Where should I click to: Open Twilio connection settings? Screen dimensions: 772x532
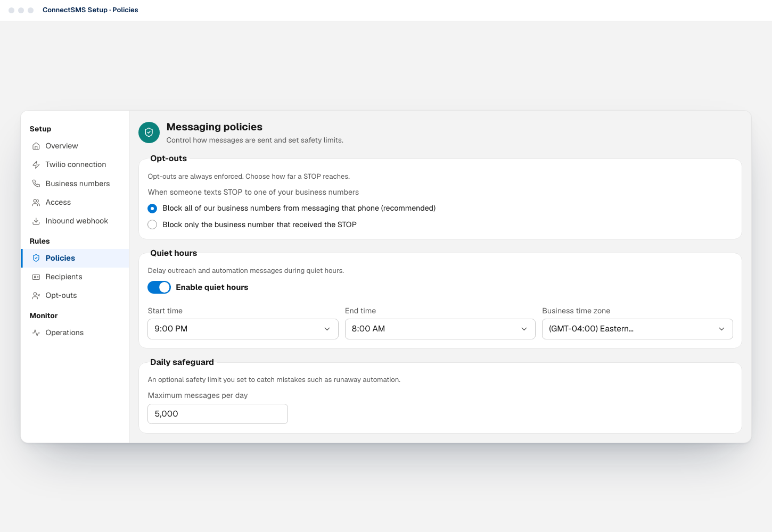[x=75, y=165]
